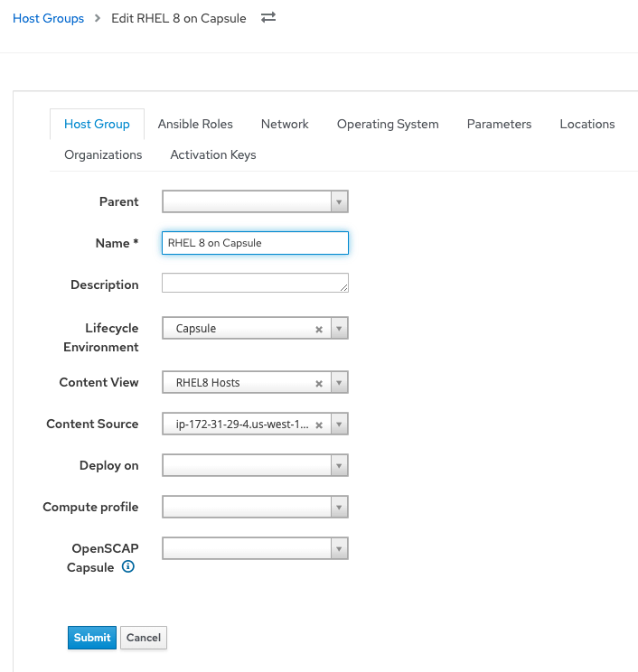Open the Compute profile dropdown
The width and height of the screenshot is (638, 672).
click(255, 508)
